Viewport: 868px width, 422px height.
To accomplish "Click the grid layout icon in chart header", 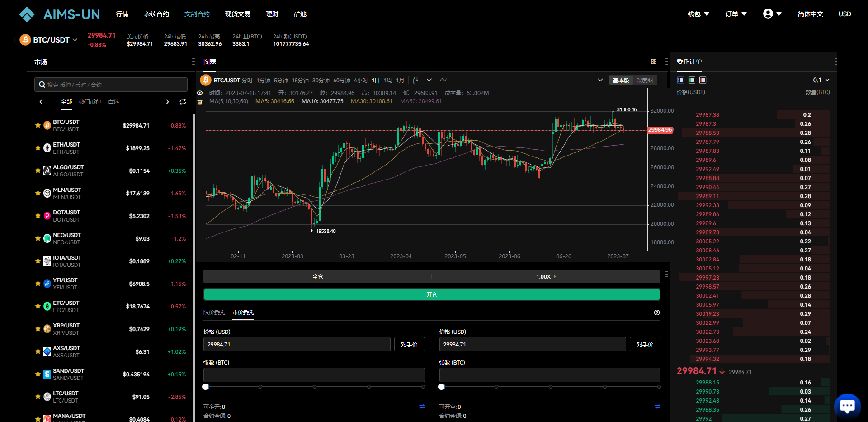I will point(653,62).
